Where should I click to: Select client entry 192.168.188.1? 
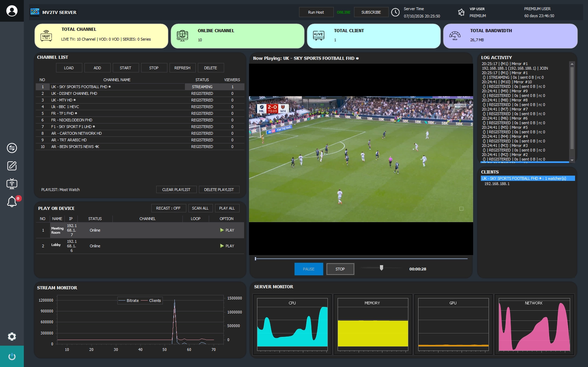point(497,184)
